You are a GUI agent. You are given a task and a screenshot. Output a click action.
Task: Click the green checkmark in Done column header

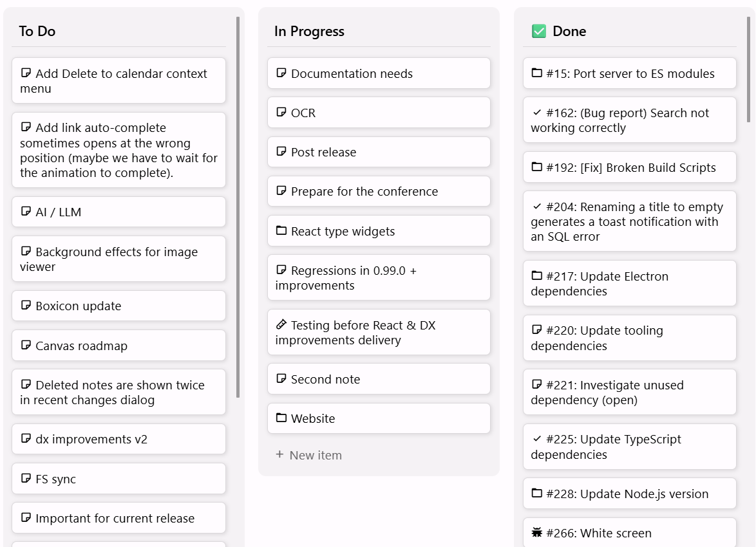pos(539,31)
